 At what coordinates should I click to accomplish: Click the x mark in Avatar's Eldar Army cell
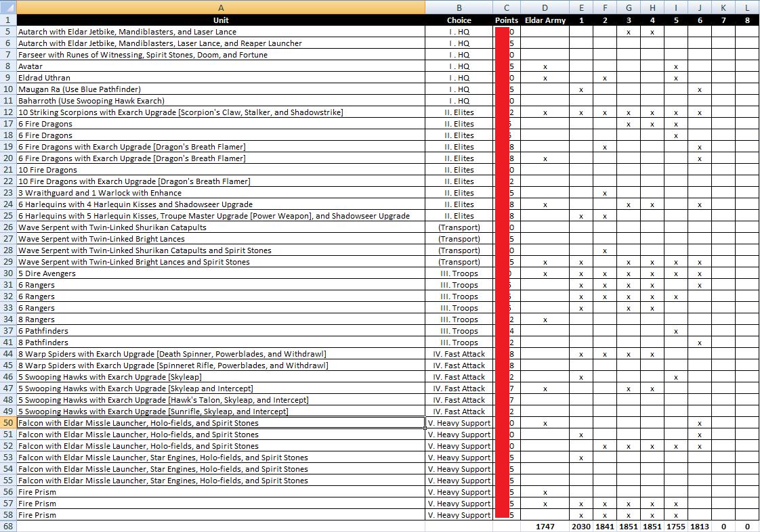(x=545, y=66)
